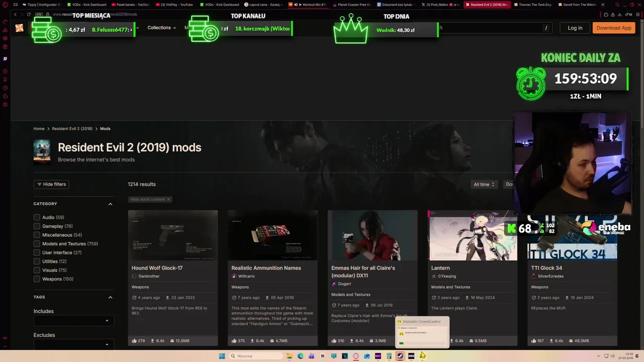
Task: Click the Hide filters button
Action: (x=51, y=185)
